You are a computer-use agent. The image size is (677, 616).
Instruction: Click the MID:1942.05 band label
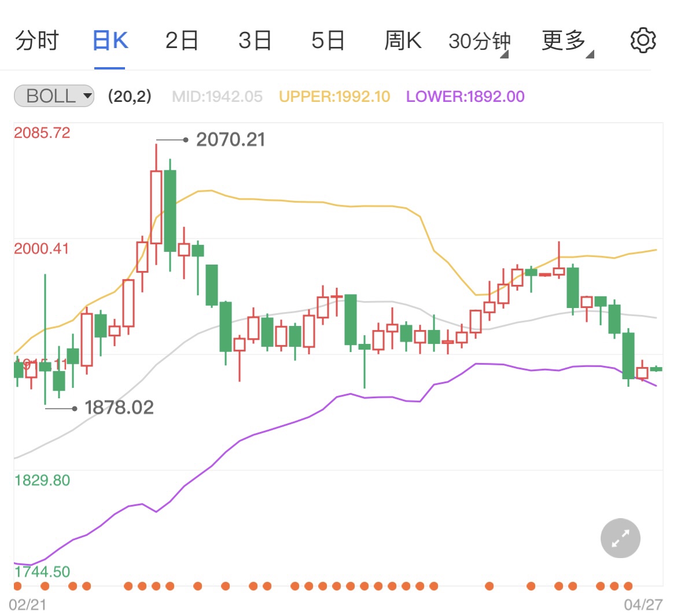218,96
